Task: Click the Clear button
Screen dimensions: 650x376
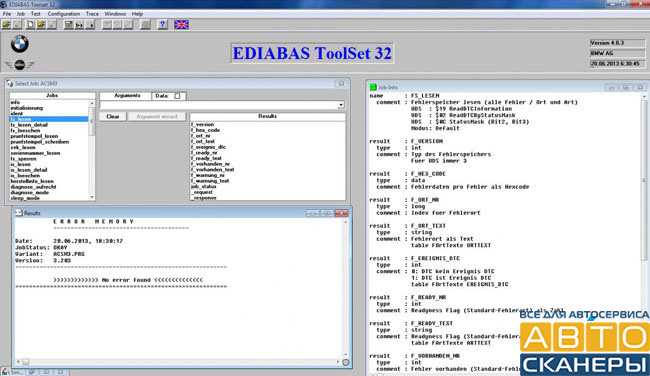Action: click(x=113, y=117)
